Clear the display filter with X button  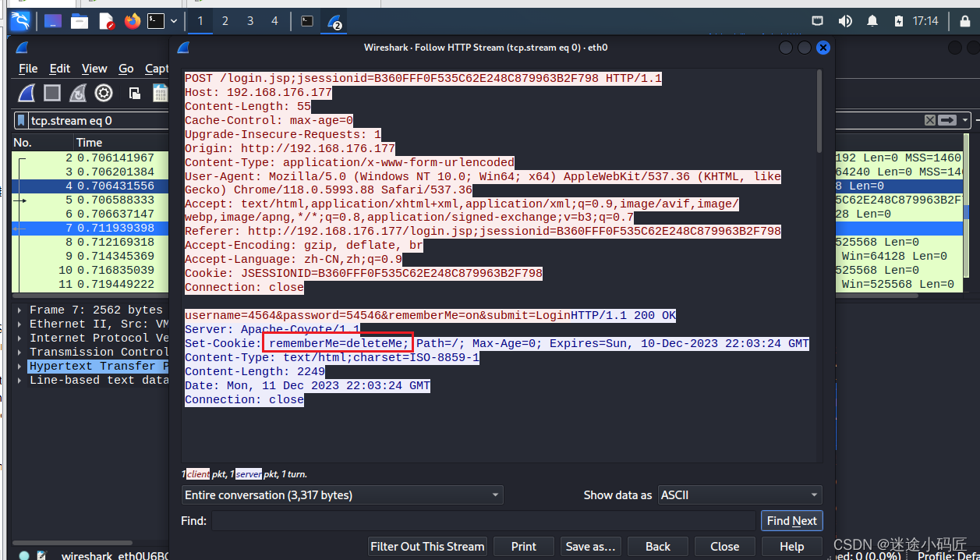[929, 120]
